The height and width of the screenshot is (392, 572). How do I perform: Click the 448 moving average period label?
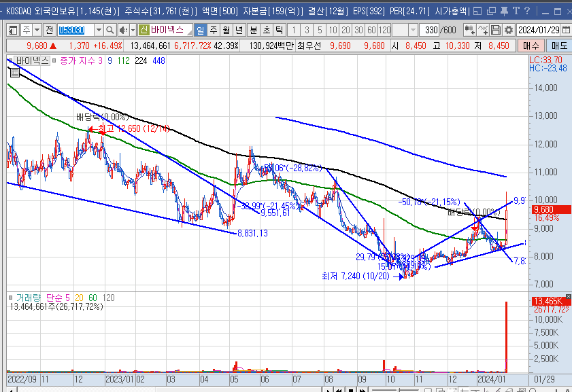click(x=158, y=61)
